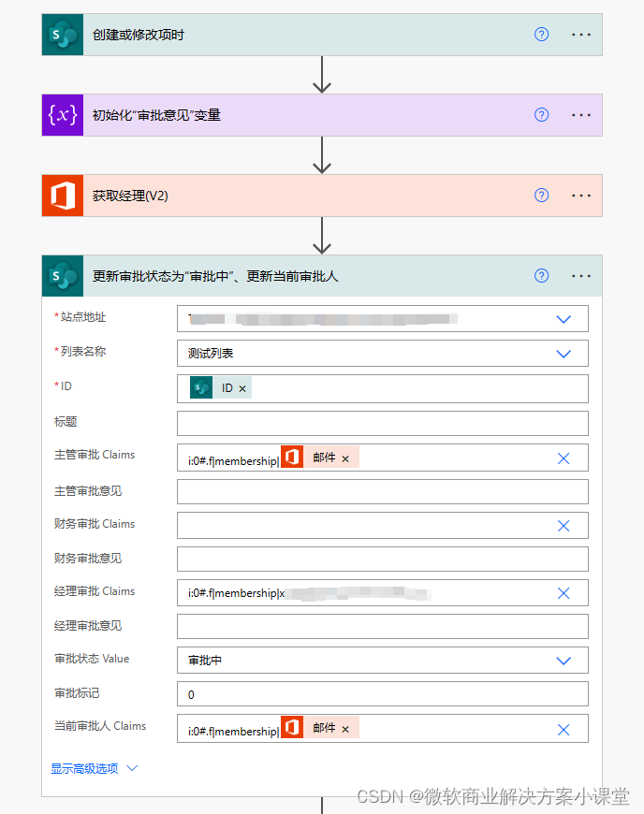Click into the 财务审批意见 input field
644x814 pixels.
(x=383, y=560)
